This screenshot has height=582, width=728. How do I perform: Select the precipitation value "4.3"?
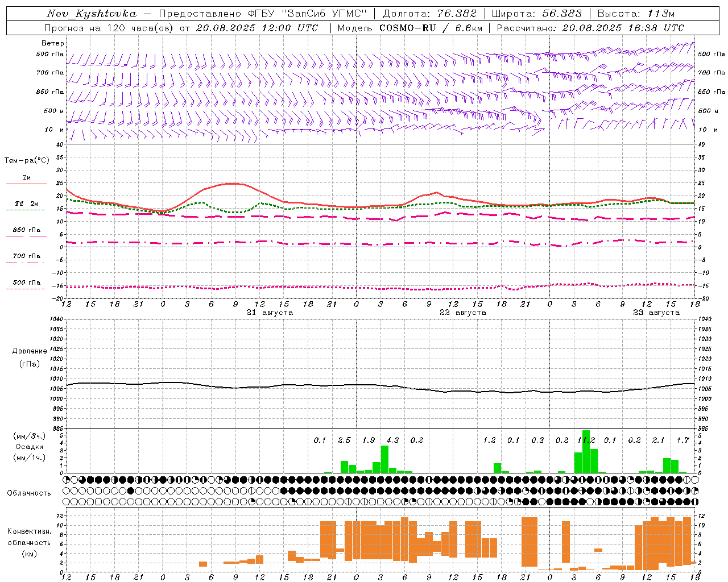pos(392,440)
